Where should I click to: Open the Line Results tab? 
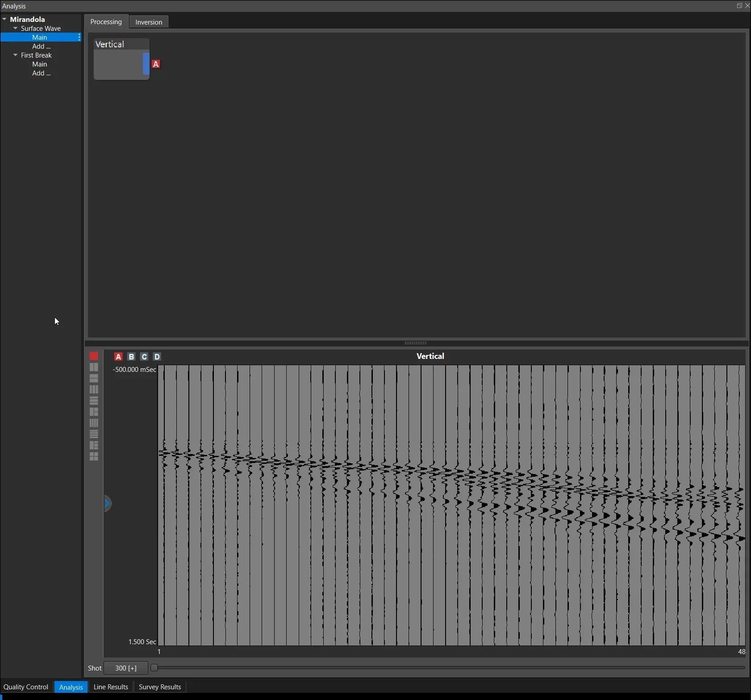point(111,687)
